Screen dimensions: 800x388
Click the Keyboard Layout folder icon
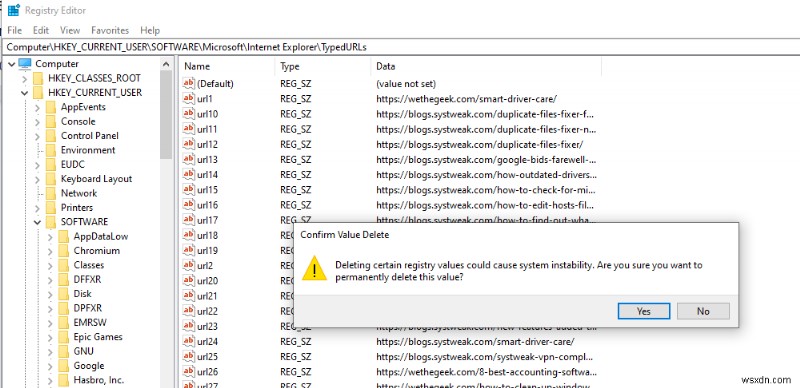click(x=51, y=179)
